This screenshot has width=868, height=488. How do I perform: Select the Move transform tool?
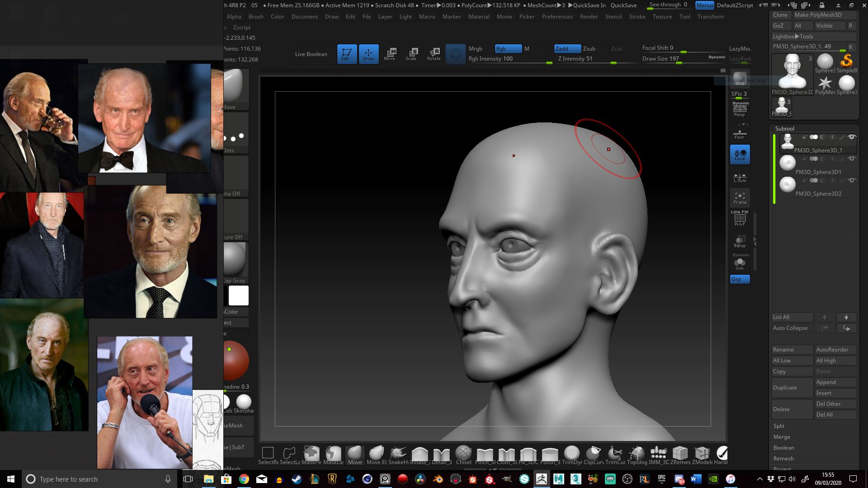[390, 54]
